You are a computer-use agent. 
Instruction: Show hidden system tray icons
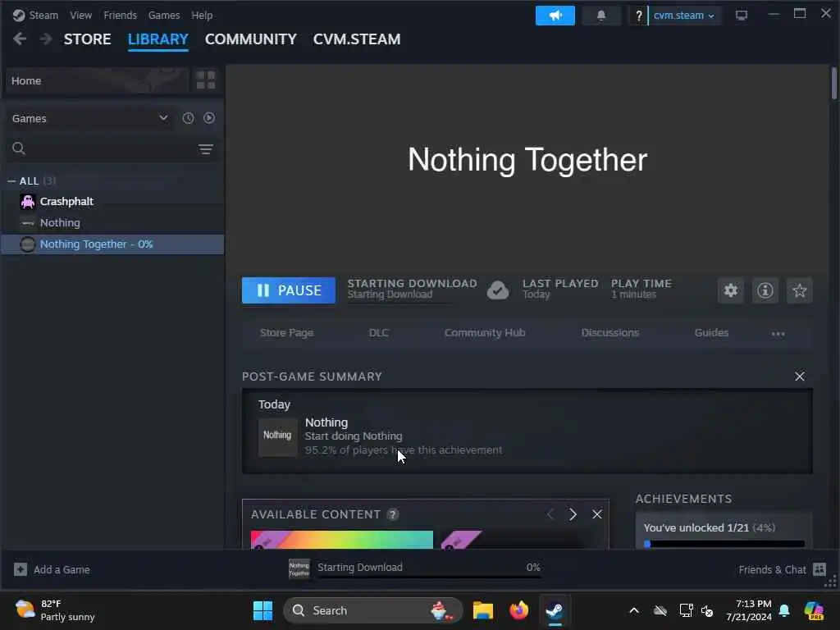[634, 610]
